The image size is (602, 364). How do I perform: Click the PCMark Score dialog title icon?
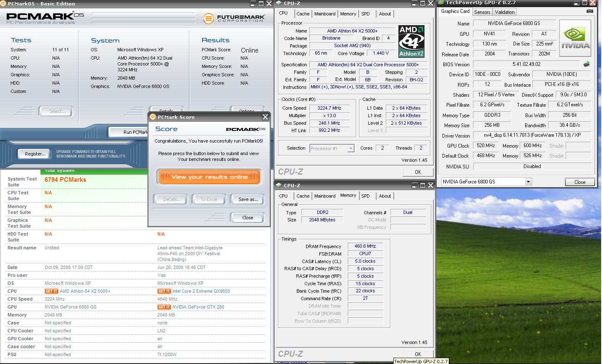(153, 117)
